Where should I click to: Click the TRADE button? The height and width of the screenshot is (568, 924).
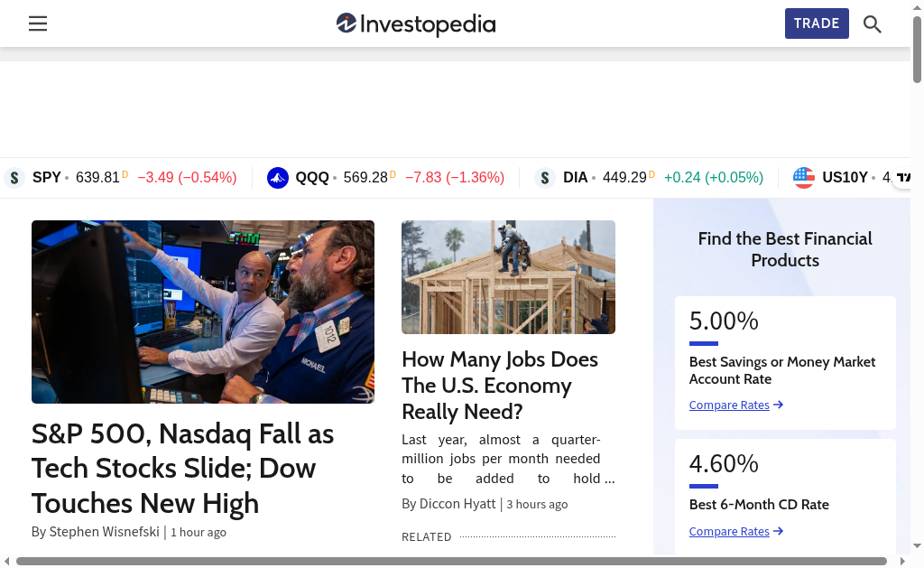coord(817,23)
